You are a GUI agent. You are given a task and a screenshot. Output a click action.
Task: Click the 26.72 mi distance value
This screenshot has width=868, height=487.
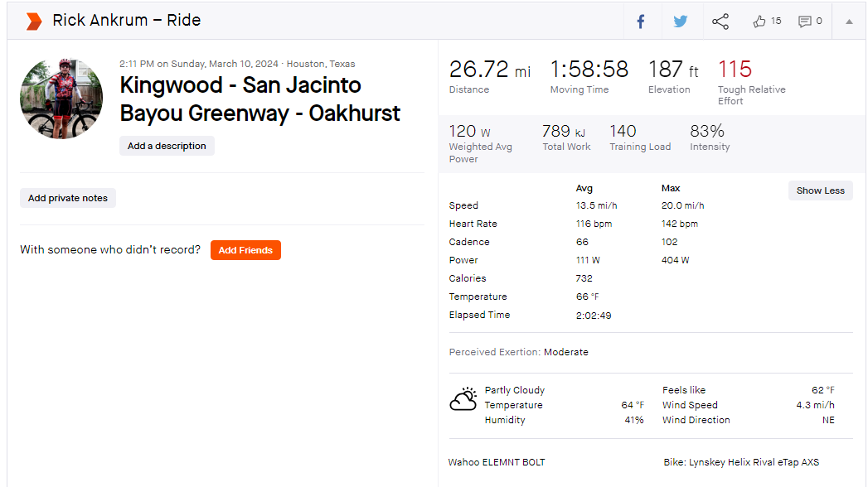tap(489, 70)
